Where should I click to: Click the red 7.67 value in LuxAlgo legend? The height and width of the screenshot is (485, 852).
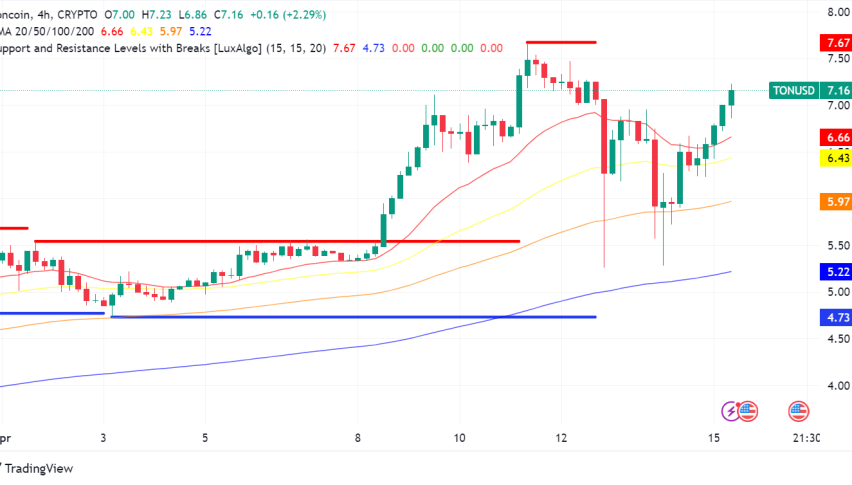pyautogui.click(x=344, y=48)
